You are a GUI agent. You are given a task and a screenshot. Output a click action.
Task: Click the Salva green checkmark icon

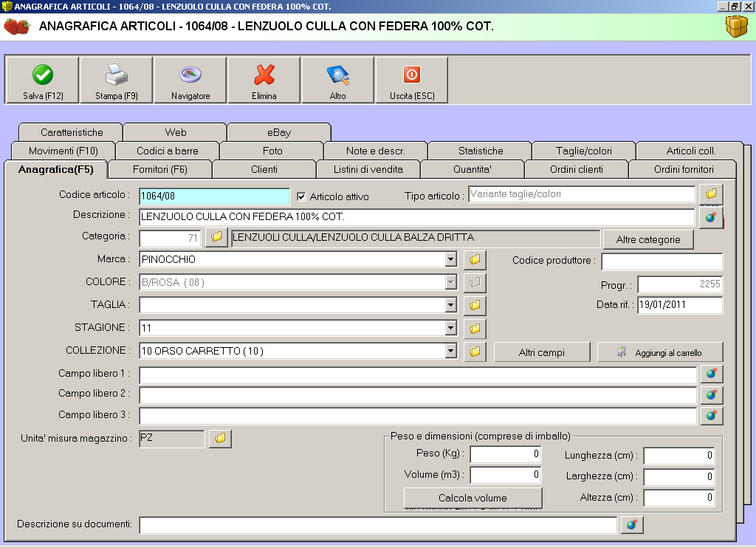click(x=43, y=75)
